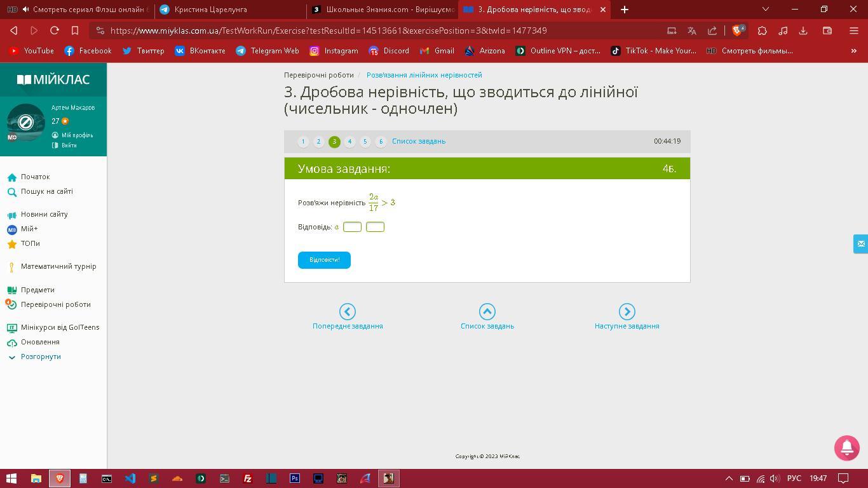Image resolution: width=868 pixels, height=488 pixels.
Task: Open the envelope feedback tab at right edge
Action: click(x=860, y=243)
